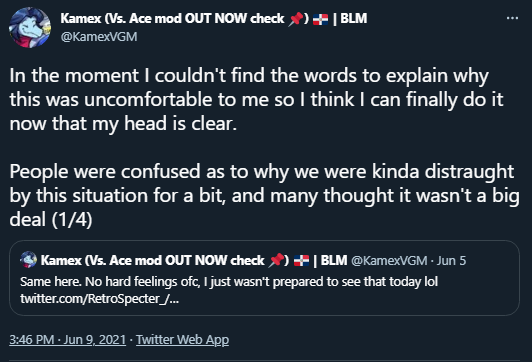Click the paragraph starting 'In the moment'
This screenshot has width=532, height=362.
(256, 99)
